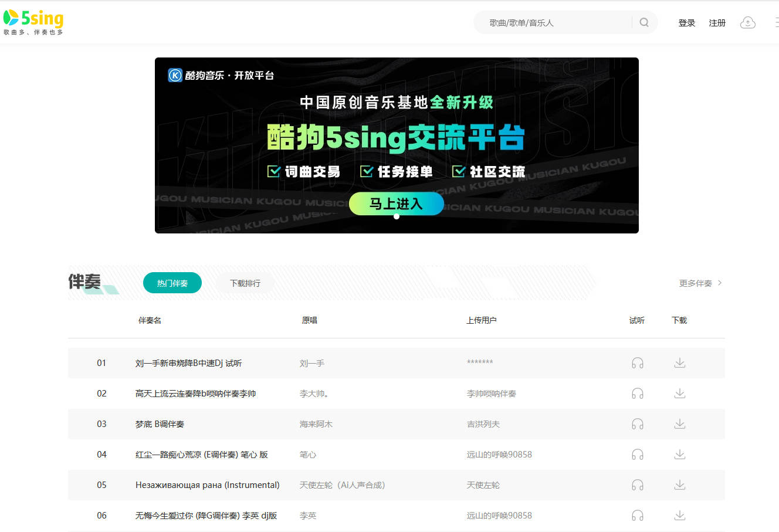Screen dimensions: 779x532
Task: Click the 马上进入 button on the banner
Action: point(396,204)
